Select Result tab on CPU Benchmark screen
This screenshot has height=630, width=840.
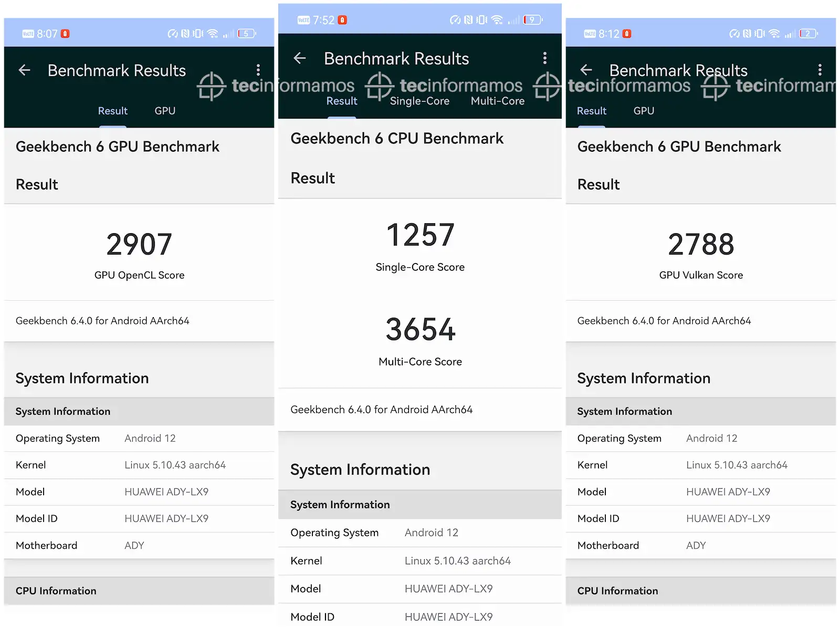tap(342, 101)
